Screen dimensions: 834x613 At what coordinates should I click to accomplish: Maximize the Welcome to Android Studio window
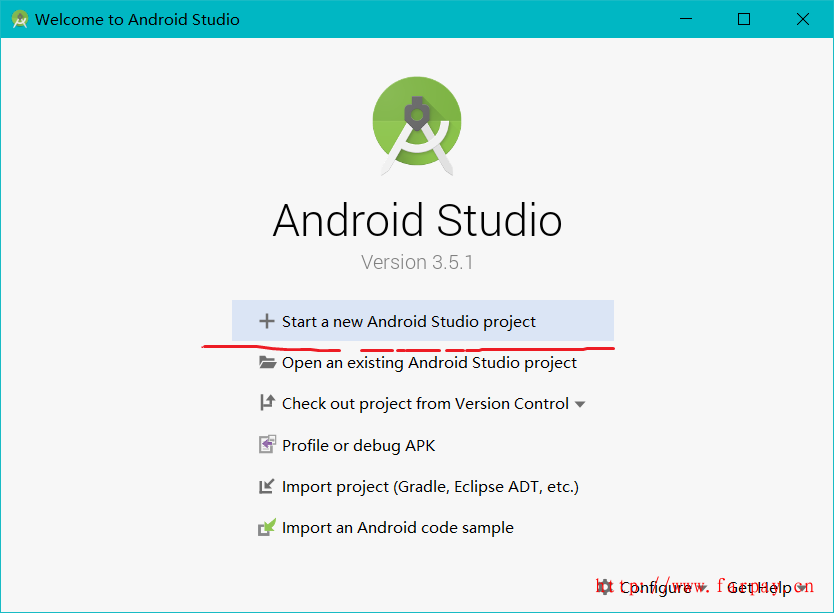tap(744, 19)
